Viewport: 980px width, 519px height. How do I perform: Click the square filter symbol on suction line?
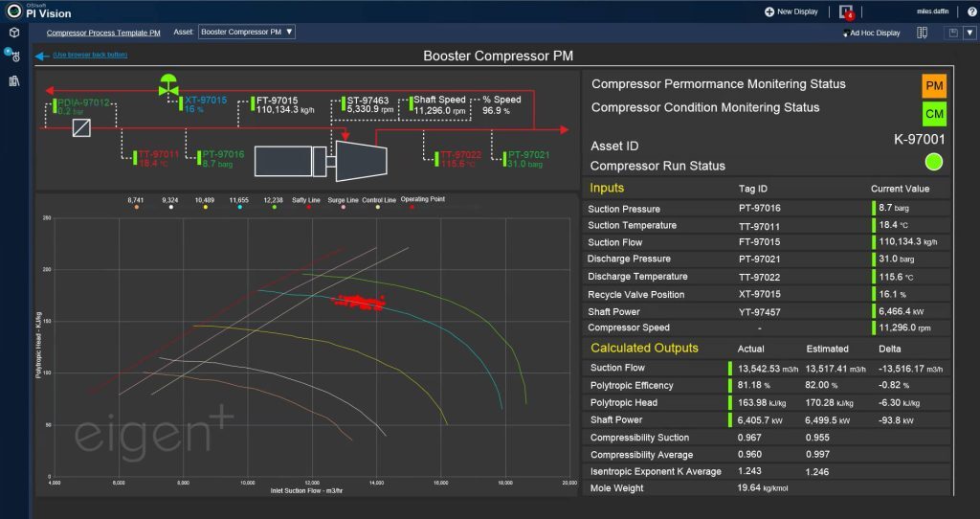click(x=82, y=128)
